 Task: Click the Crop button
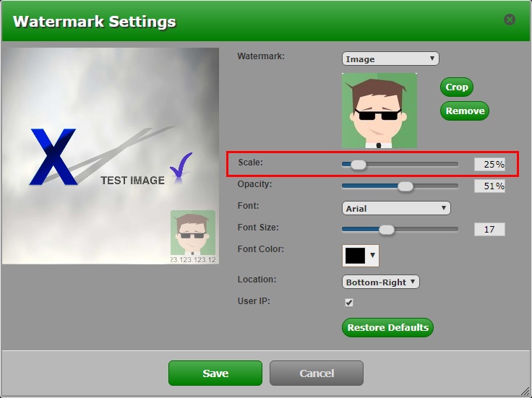(x=457, y=87)
